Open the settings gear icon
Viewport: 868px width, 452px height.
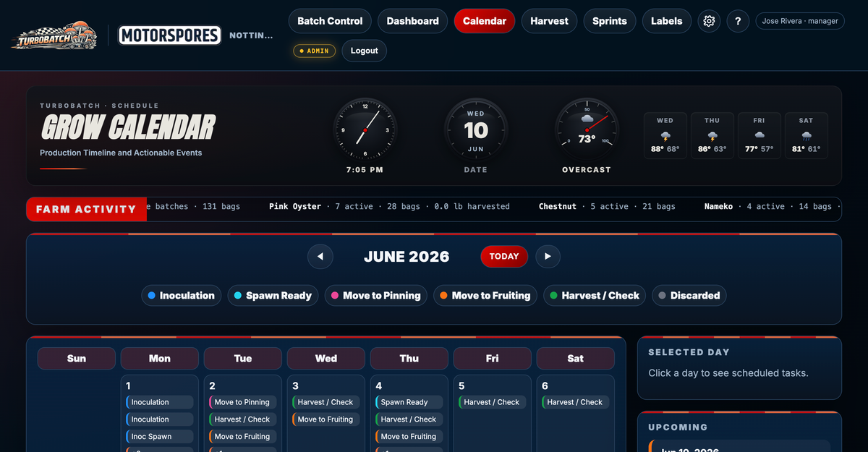pos(709,21)
